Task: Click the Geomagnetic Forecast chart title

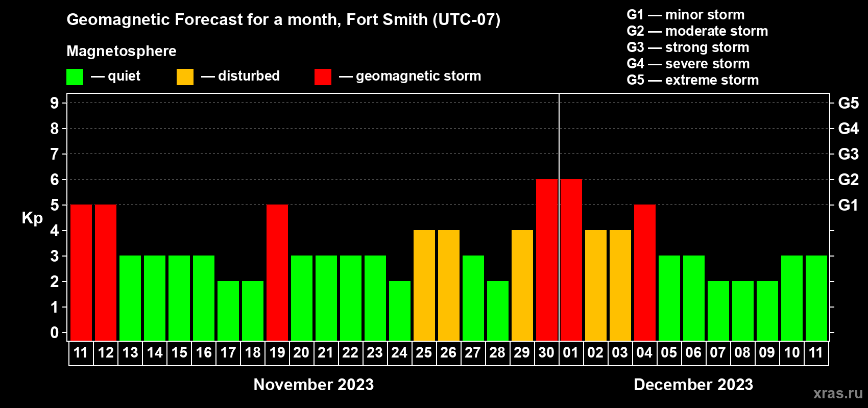Action: click(x=283, y=20)
